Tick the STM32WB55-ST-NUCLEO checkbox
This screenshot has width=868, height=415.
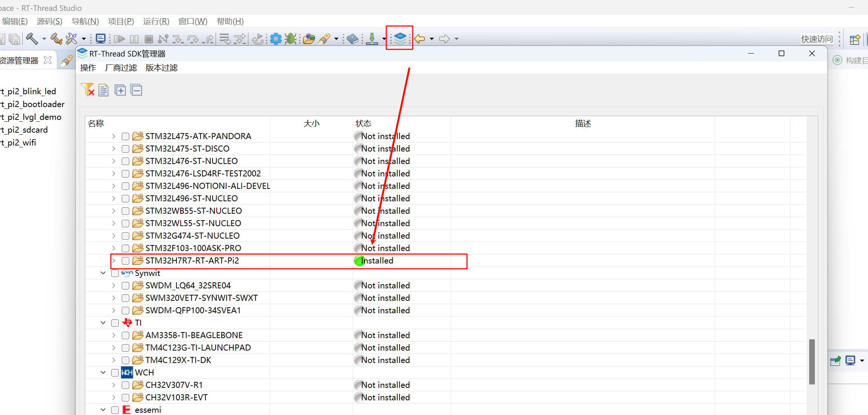coord(126,211)
